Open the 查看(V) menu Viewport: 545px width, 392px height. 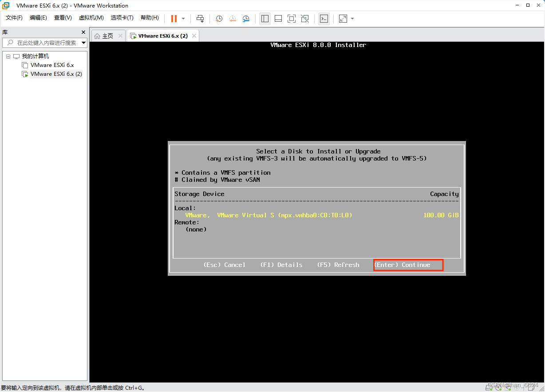(x=63, y=18)
